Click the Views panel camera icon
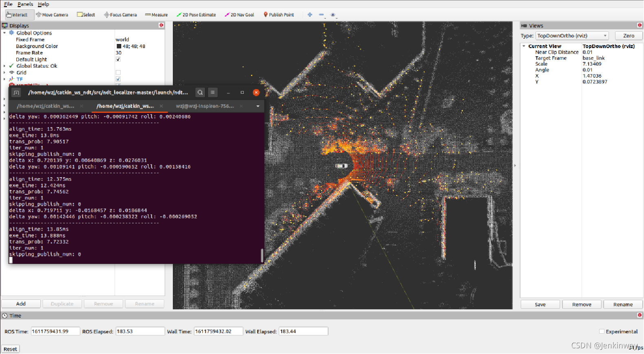Screen dimensions: 644x354 point(524,25)
